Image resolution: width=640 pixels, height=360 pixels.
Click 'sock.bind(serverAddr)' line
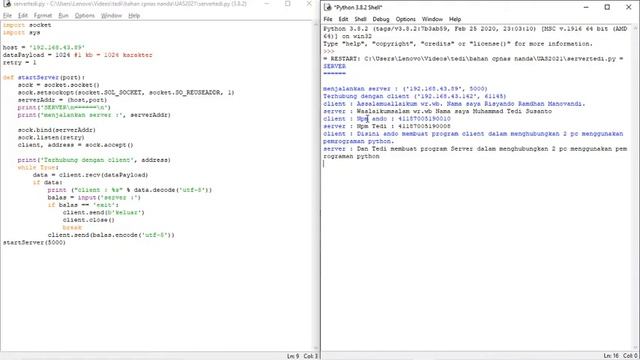click(57, 130)
